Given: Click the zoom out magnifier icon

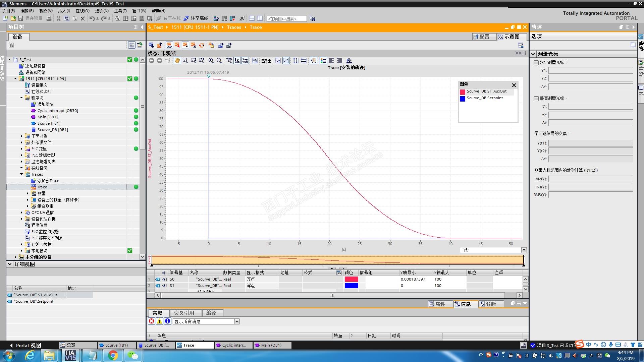Looking at the screenshot, I should [x=219, y=61].
